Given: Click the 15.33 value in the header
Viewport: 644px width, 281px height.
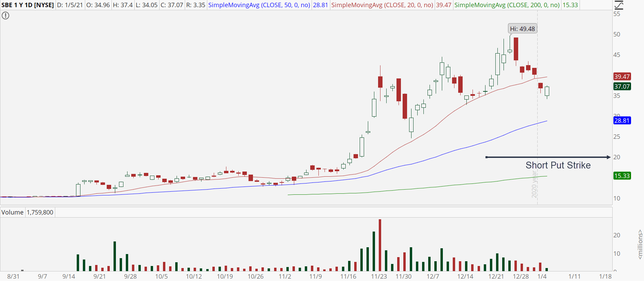Looking at the screenshot, I should [x=570, y=5].
